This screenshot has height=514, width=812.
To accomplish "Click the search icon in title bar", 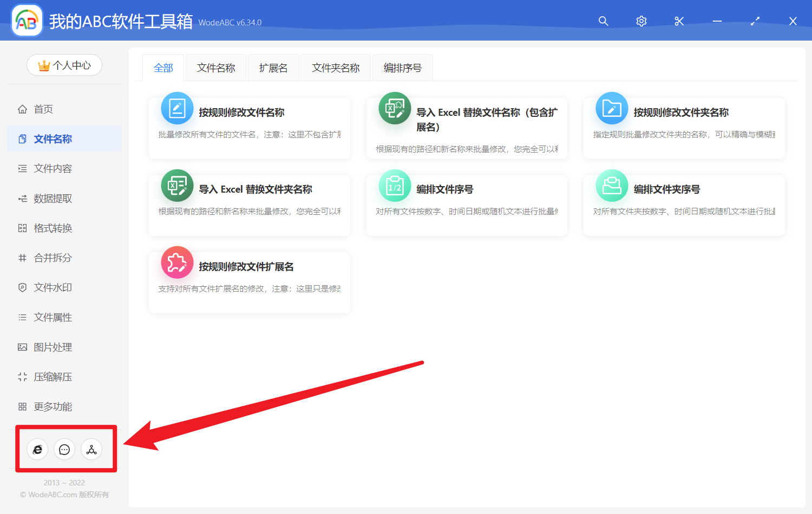I will pyautogui.click(x=603, y=21).
